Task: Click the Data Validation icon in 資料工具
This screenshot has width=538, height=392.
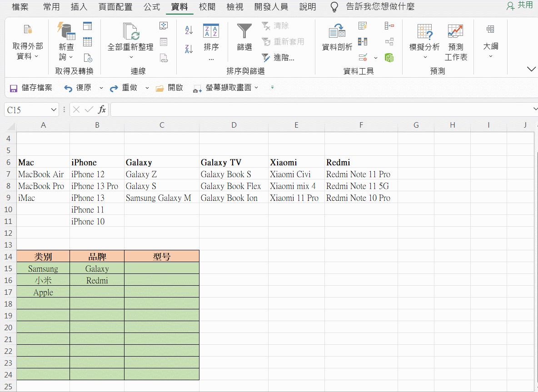Action: point(363,57)
